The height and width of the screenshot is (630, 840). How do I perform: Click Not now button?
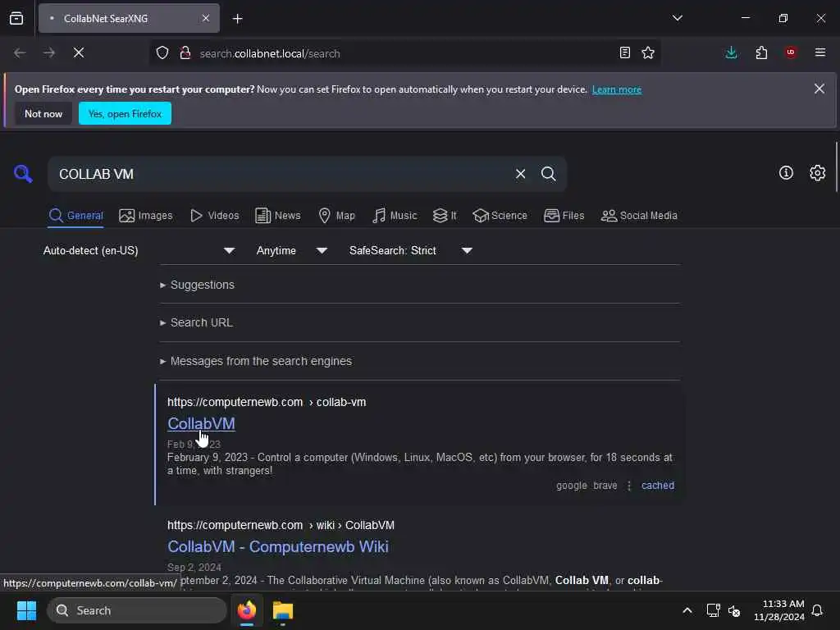(x=43, y=113)
